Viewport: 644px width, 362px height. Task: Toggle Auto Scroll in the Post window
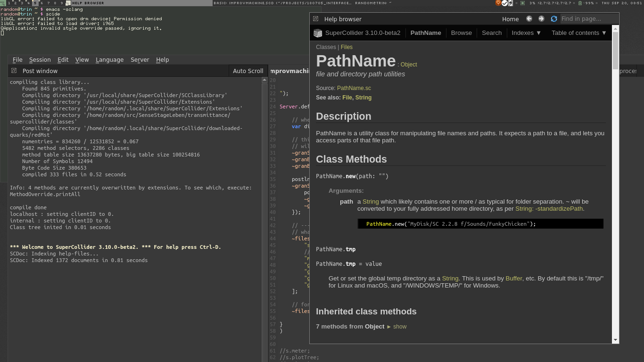[x=248, y=71]
